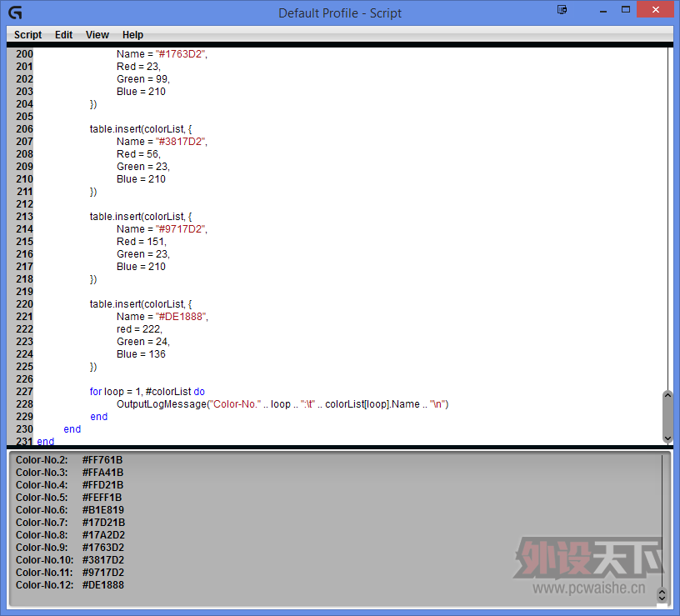Screen dimensions: 680x616
Task: Click the line "Green = 99,"
Action: pos(143,79)
